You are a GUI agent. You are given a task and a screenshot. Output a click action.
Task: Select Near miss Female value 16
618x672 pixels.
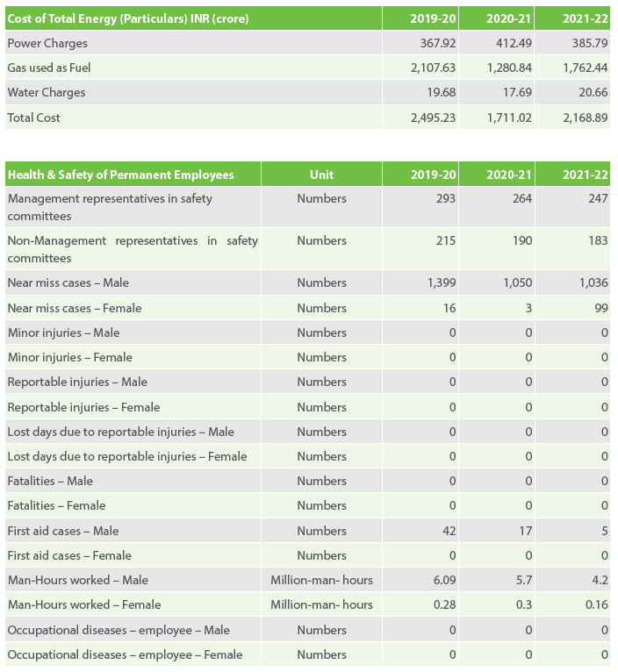tap(449, 308)
